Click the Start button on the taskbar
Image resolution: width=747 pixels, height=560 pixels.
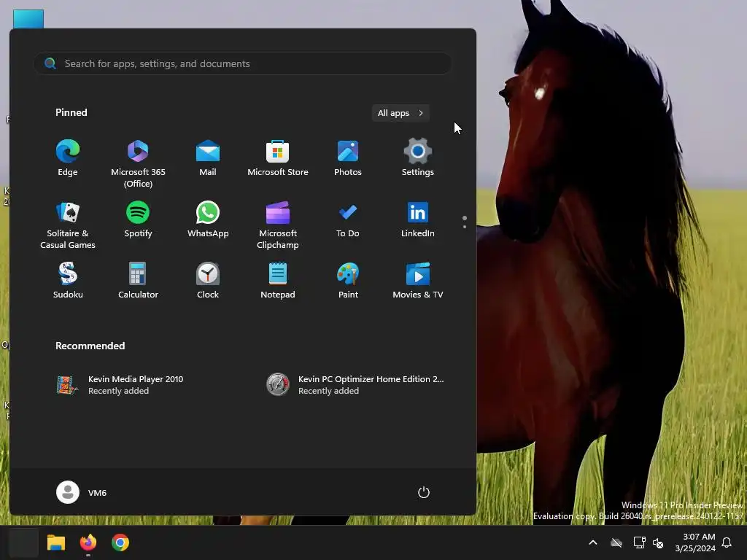click(x=23, y=542)
